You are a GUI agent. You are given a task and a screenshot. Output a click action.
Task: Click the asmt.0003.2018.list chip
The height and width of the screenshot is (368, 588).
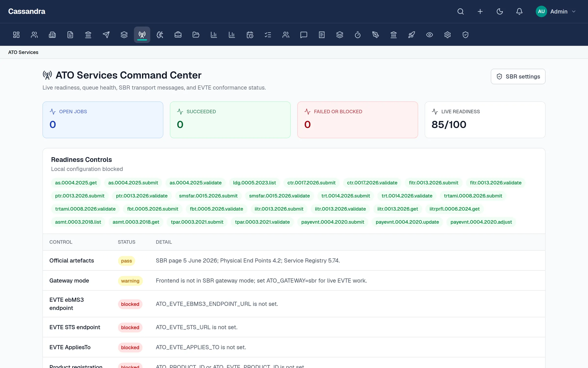pyautogui.click(x=78, y=222)
